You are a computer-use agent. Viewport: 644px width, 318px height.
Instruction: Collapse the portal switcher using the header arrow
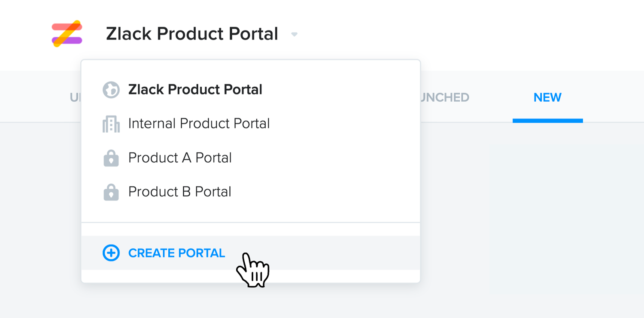[294, 34]
